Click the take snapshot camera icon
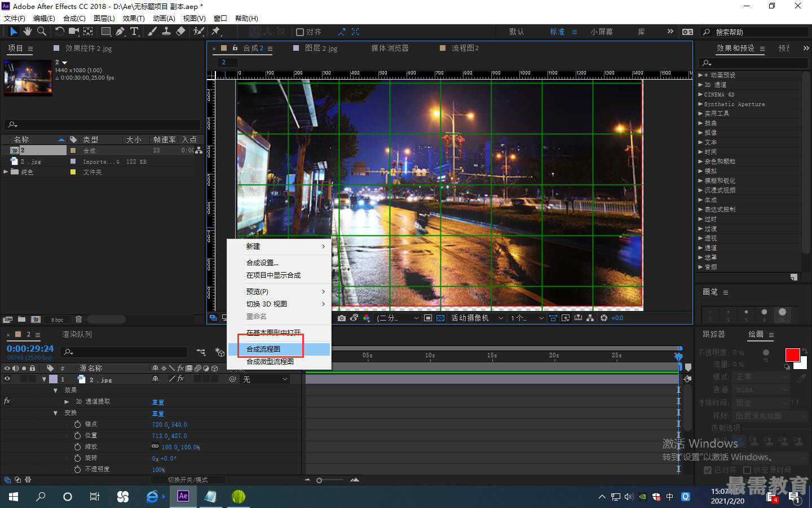The image size is (812, 508). click(342, 318)
